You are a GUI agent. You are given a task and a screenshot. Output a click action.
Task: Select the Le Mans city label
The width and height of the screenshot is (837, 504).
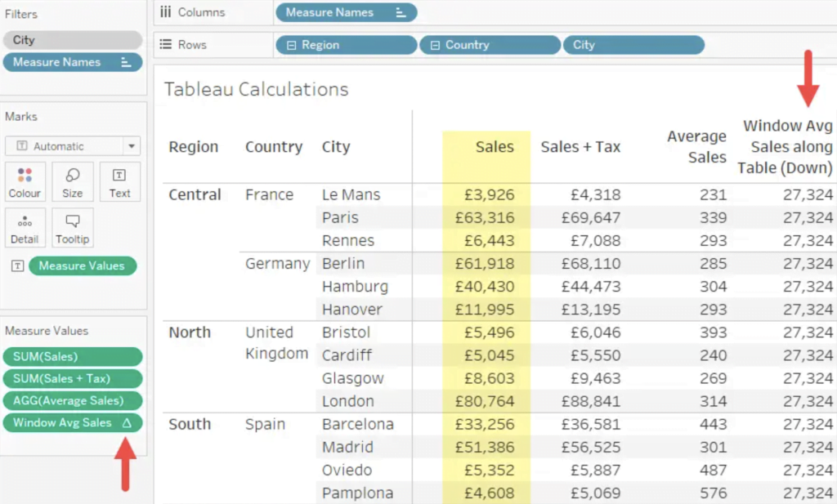[351, 194]
